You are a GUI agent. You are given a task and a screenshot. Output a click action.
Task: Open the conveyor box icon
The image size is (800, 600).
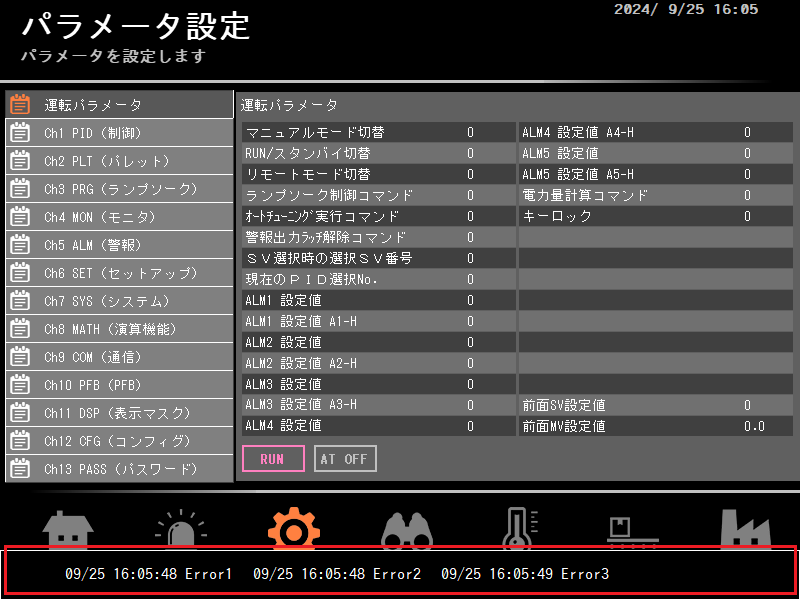point(633,528)
